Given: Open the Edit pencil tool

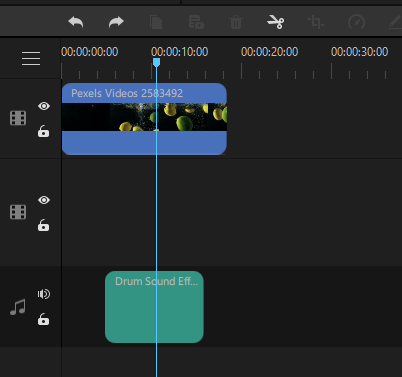Looking at the screenshot, I should click(x=396, y=22).
